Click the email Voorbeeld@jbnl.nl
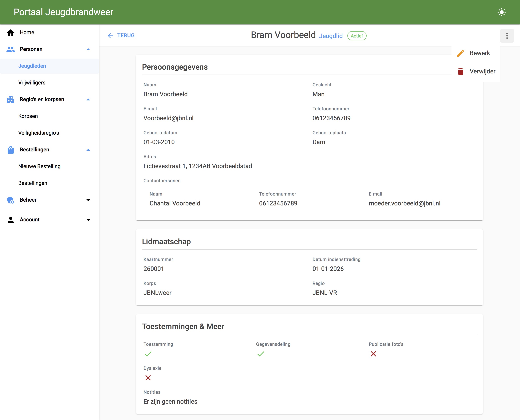 click(168, 118)
